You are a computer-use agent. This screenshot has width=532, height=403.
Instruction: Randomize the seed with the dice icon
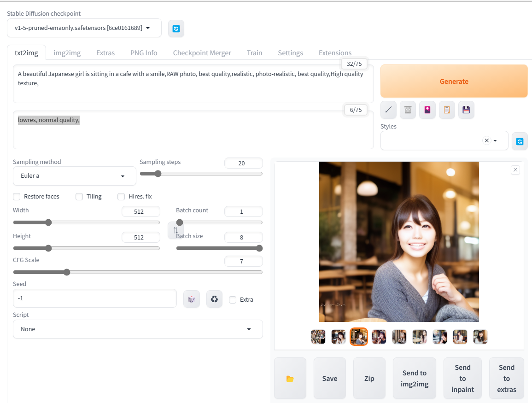click(191, 299)
